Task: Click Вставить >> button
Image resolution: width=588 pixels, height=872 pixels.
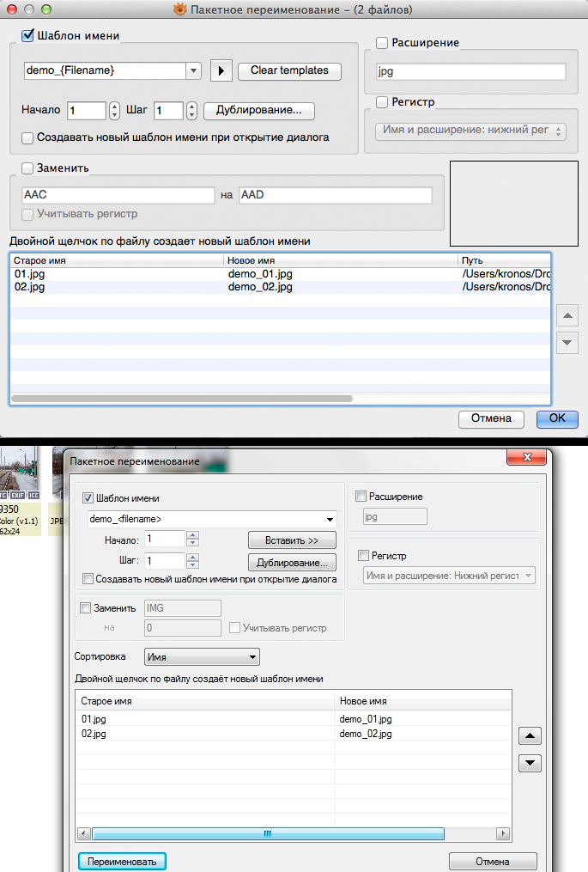Action: point(292,540)
